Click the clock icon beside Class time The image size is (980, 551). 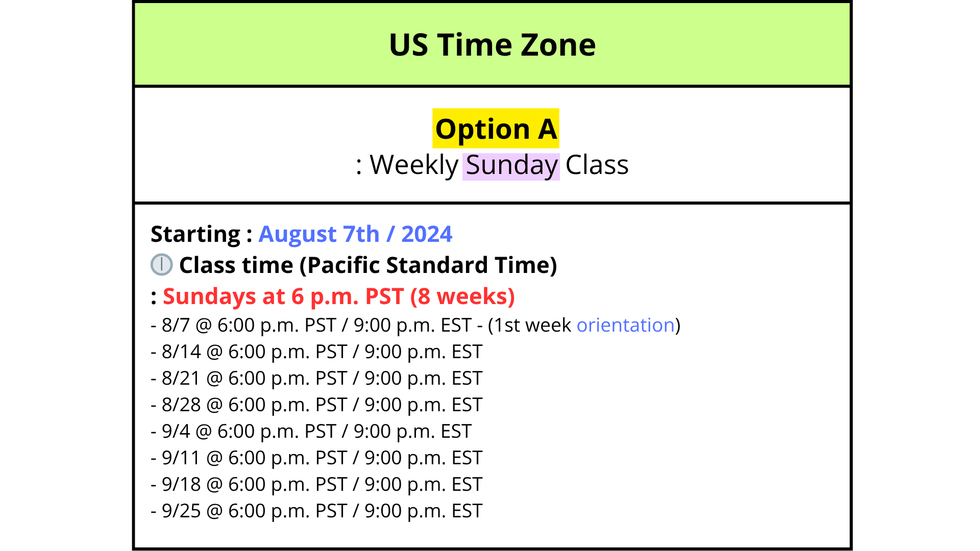(162, 265)
